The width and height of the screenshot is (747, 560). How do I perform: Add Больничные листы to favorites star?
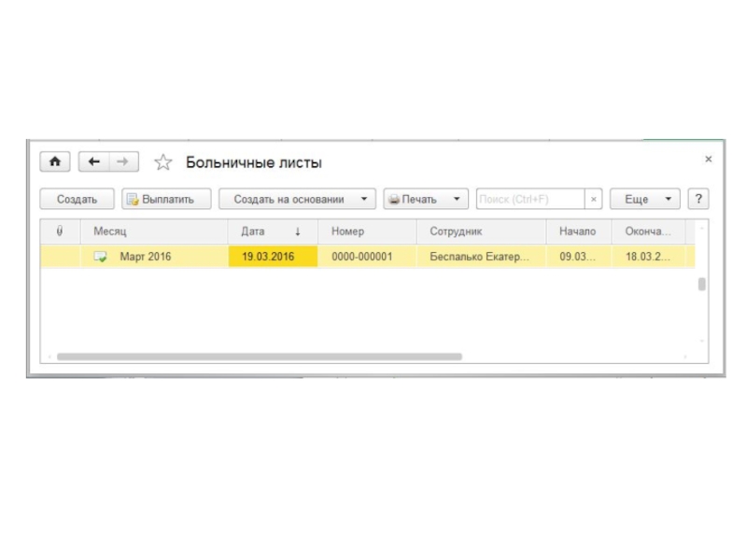(163, 163)
